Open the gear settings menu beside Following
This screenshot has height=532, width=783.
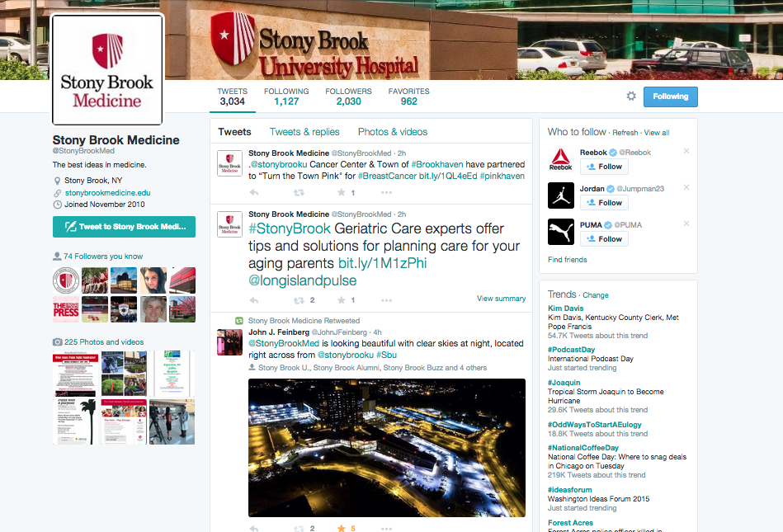pos(631,96)
